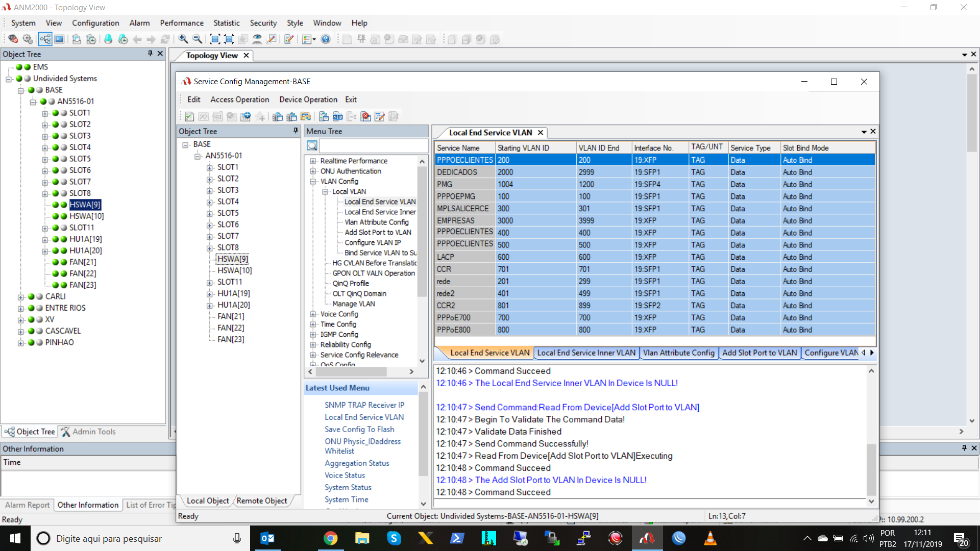Toggle the pin on Other Information panel
The image size is (980, 551).
pos(964,448)
